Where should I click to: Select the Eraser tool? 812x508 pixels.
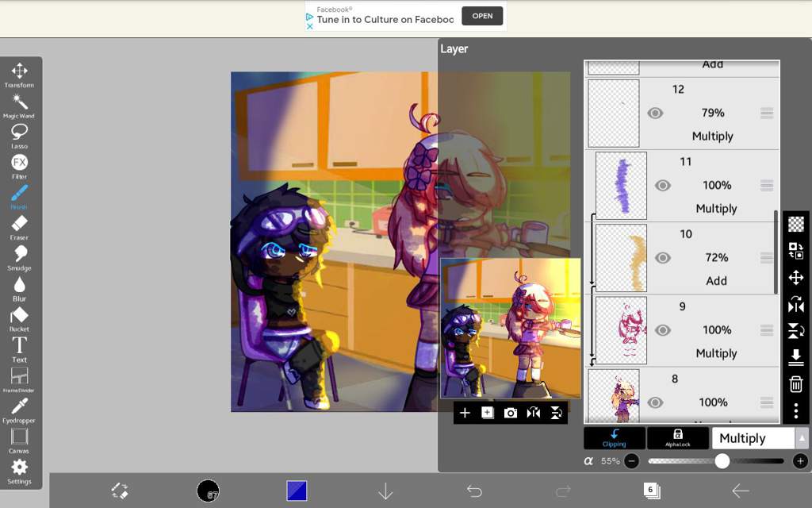click(x=19, y=228)
